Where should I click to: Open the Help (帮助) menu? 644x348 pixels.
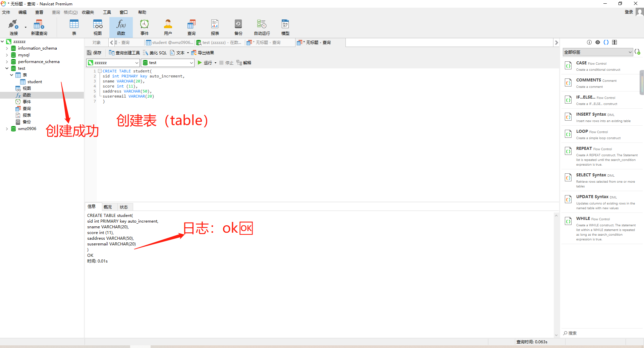[x=142, y=12]
